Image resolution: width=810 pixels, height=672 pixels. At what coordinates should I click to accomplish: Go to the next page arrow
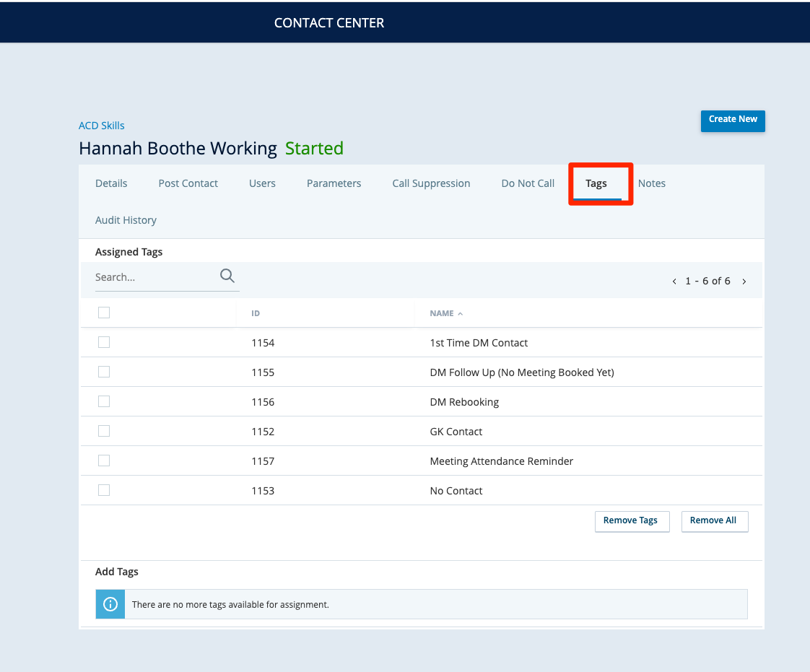click(744, 282)
